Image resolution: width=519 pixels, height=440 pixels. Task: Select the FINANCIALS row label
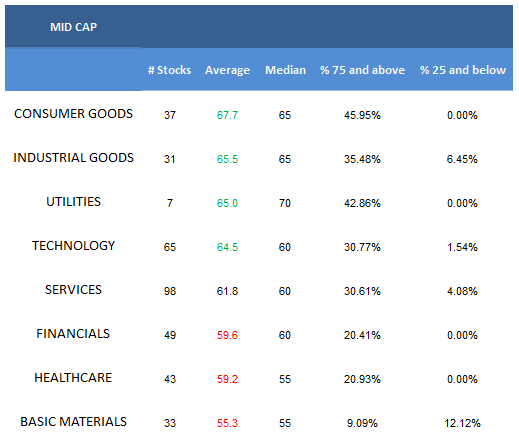73,334
